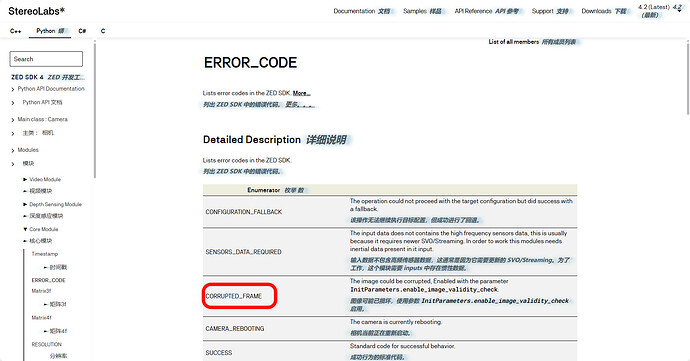The width and height of the screenshot is (690, 361).
Task: Go to the Downloads page
Action: [x=596, y=11]
